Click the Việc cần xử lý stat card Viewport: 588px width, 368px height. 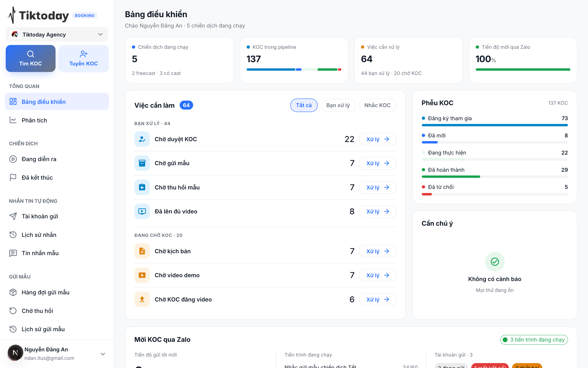click(x=408, y=60)
